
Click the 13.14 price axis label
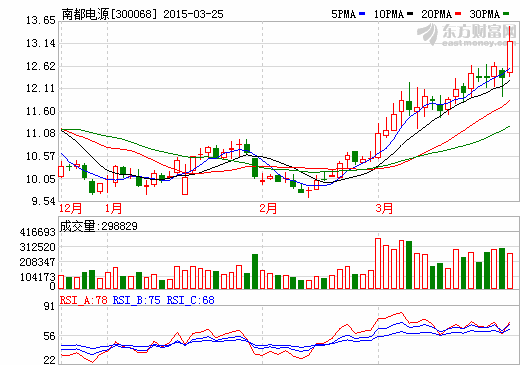[x=41, y=43]
